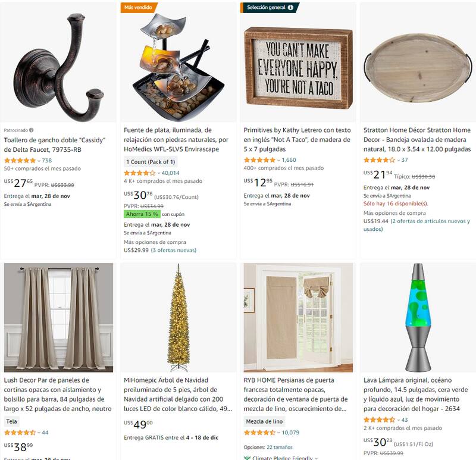Open the wooden oval tray product image

click(418, 62)
